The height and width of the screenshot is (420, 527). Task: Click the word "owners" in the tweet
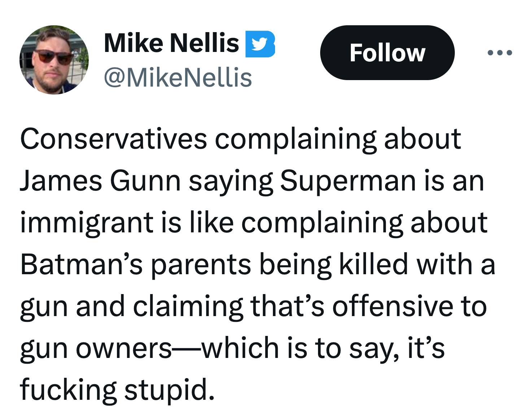pyautogui.click(x=124, y=349)
